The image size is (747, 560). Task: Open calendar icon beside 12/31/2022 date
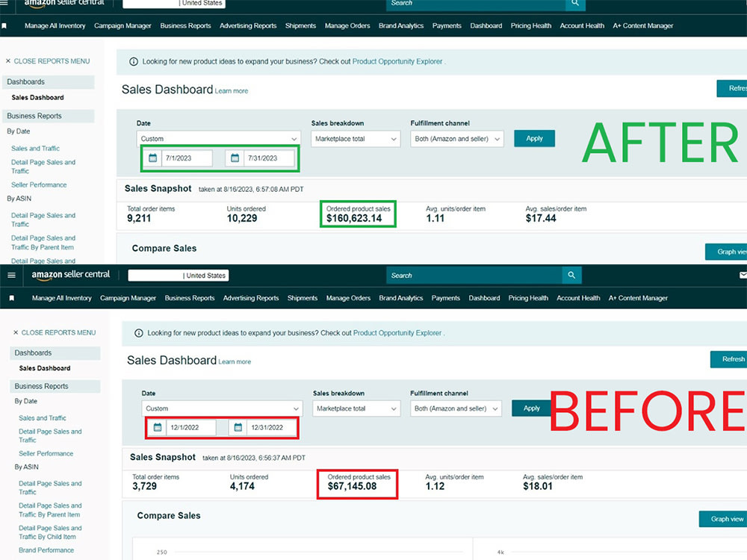(238, 428)
